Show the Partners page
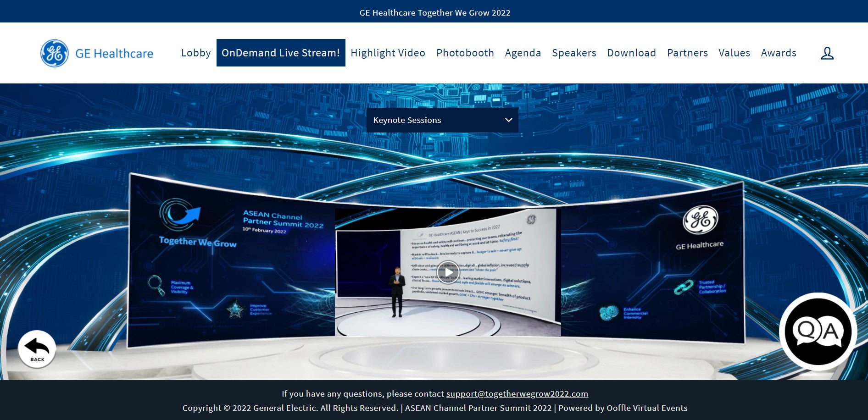This screenshot has width=868, height=420. coord(687,53)
